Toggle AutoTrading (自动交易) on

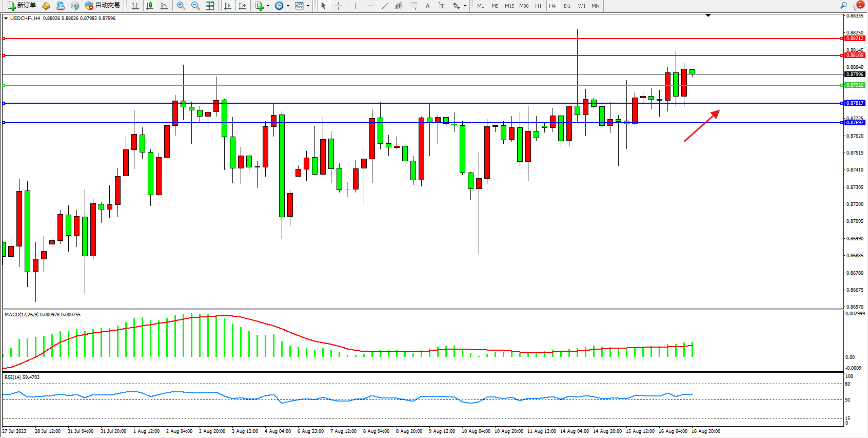click(x=103, y=6)
